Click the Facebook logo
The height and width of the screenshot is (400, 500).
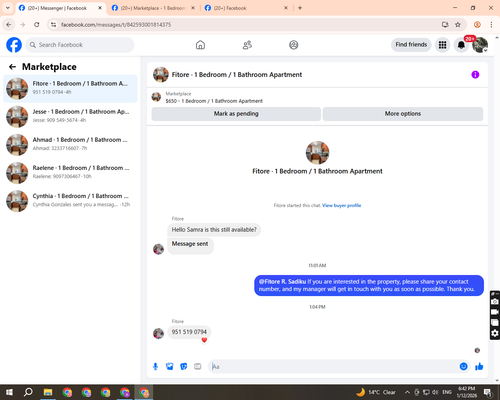point(14,45)
